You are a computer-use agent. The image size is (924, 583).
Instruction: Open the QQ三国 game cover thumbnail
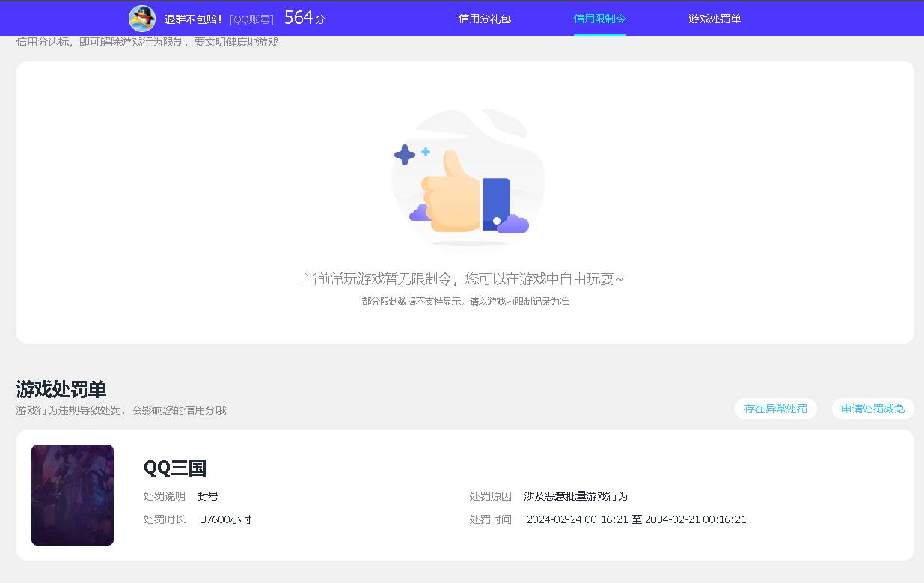click(x=72, y=495)
